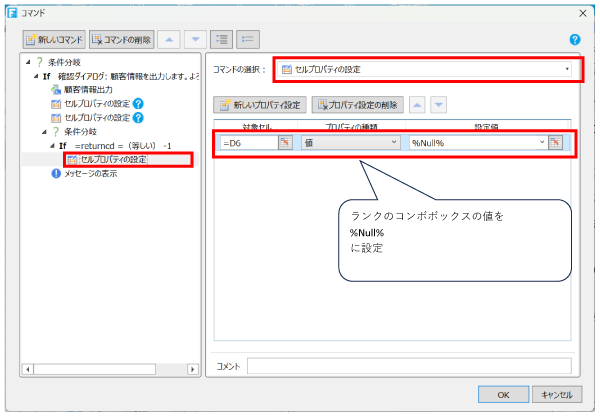The height and width of the screenshot is (416, 600).
Task: Move property setting up arrow
Action: 417,105
